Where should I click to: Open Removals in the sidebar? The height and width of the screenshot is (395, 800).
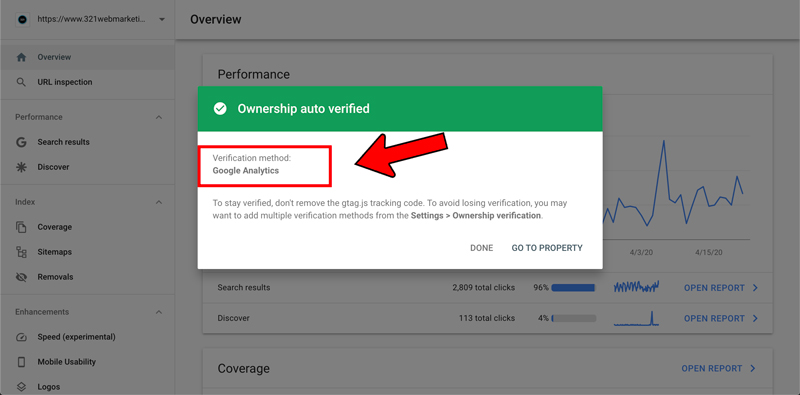[x=87, y=277]
